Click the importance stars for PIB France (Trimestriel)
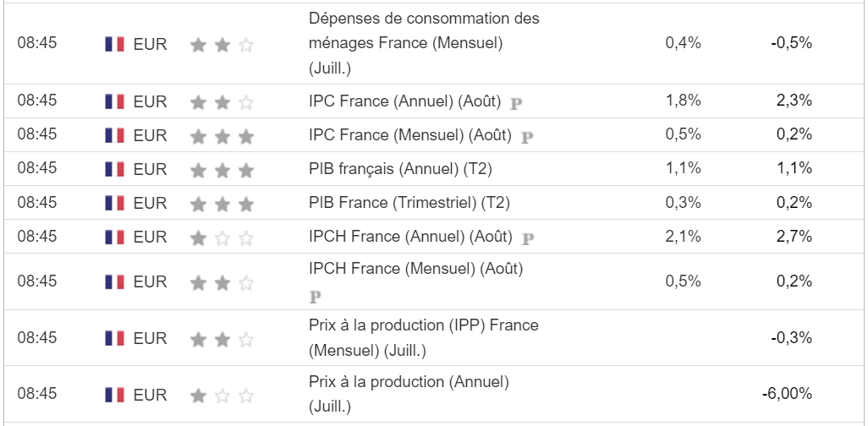The height and width of the screenshot is (426, 868). 222,204
